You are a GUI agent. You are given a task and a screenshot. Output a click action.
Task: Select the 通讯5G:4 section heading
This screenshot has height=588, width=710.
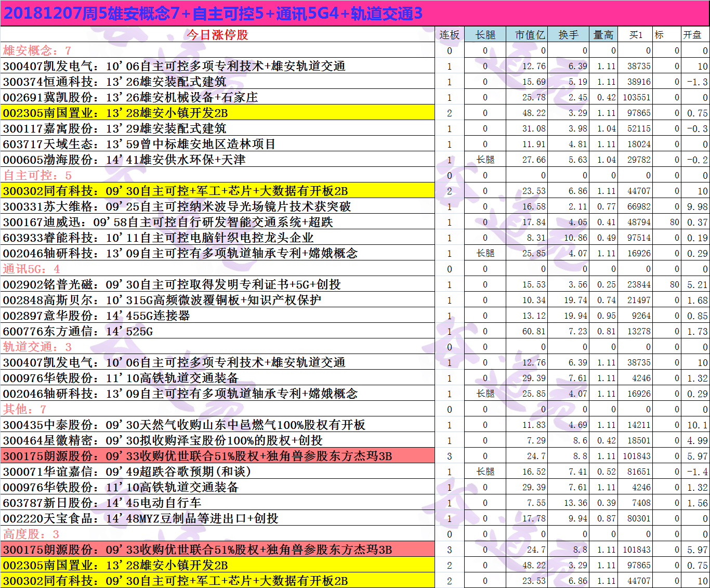31,269
